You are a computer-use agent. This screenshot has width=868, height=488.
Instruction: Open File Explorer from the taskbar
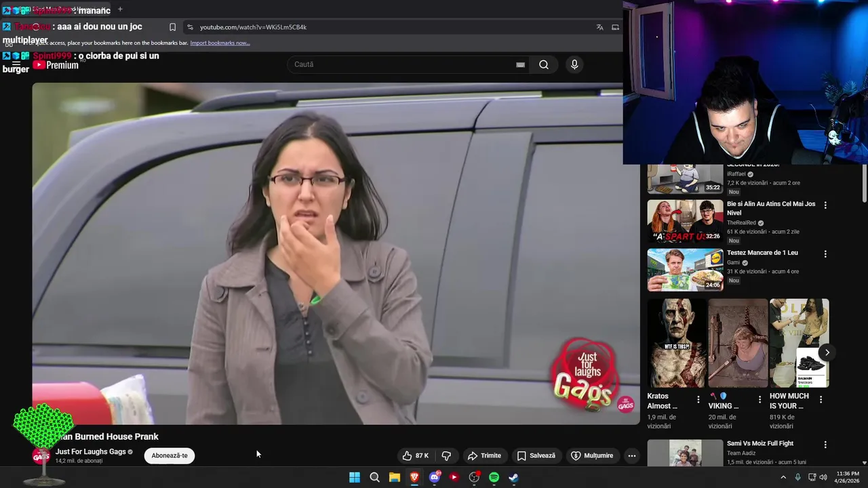[394, 477]
